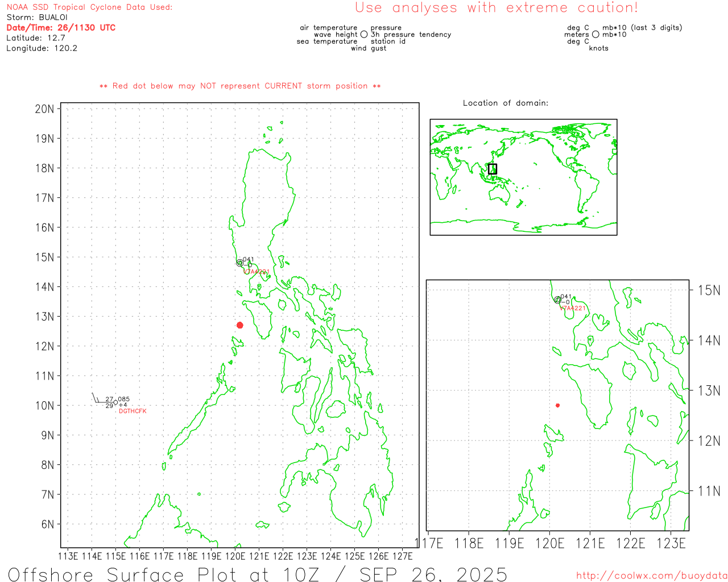The height and width of the screenshot is (582, 728).
Task: Click the red dot disclaimer warning text
Action: coord(240,86)
